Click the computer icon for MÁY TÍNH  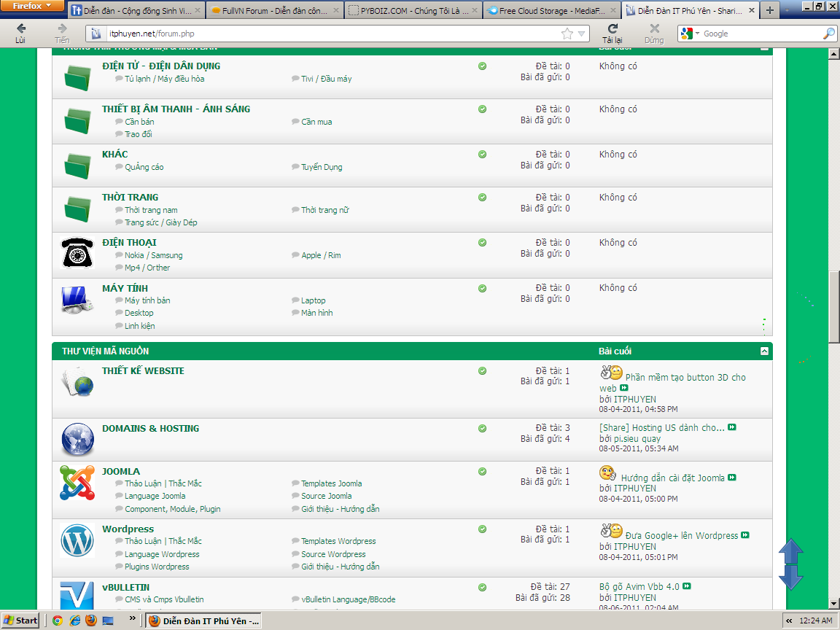(77, 300)
